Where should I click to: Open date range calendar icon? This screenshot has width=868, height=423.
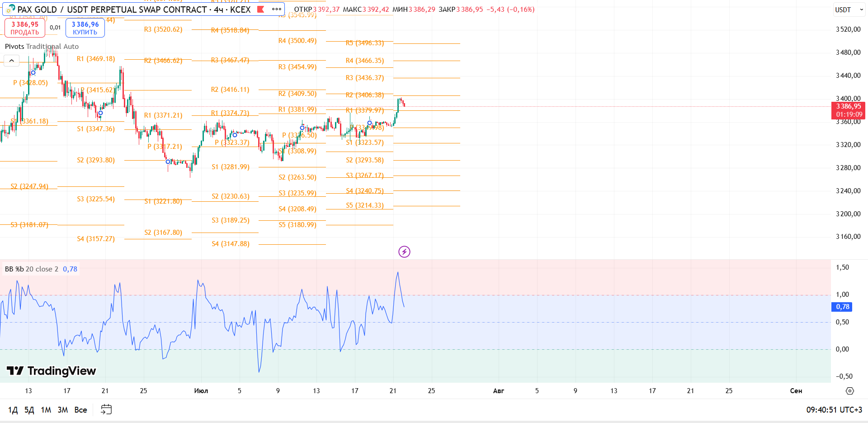pyautogui.click(x=106, y=409)
